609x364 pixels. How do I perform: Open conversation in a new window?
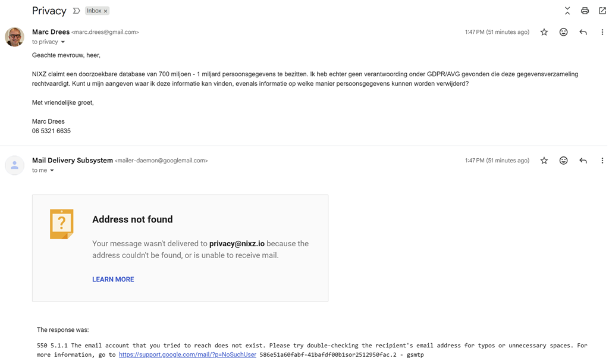(x=602, y=11)
